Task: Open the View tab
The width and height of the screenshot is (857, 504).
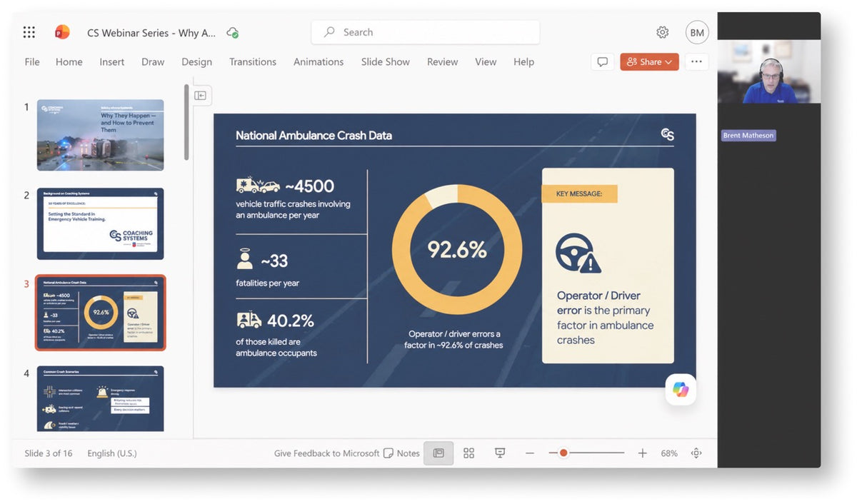Action: [x=486, y=62]
